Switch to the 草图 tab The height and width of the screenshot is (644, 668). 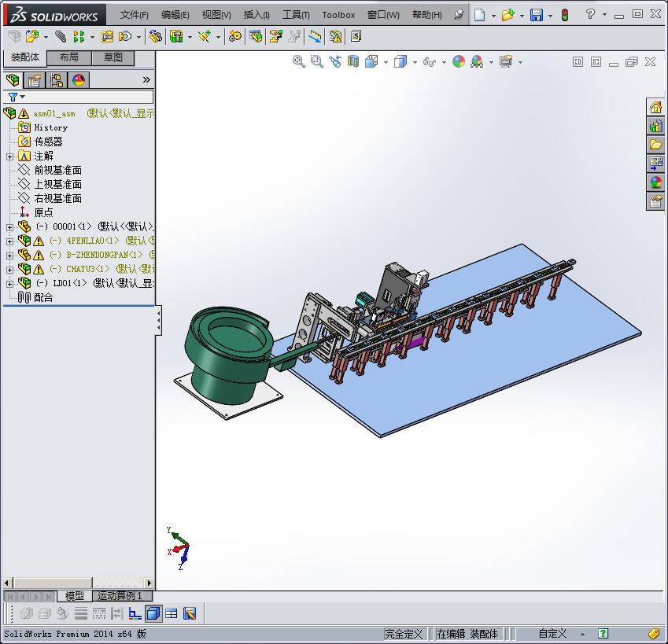[x=113, y=57]
